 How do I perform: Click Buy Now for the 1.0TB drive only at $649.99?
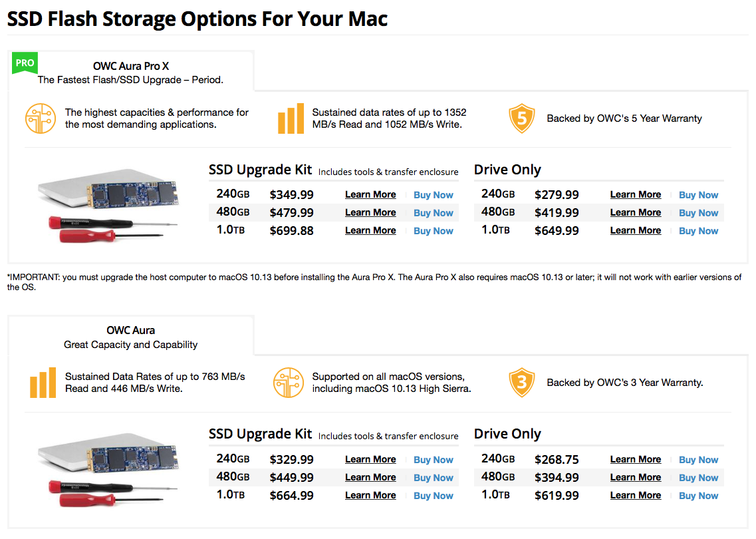[699, 231]
